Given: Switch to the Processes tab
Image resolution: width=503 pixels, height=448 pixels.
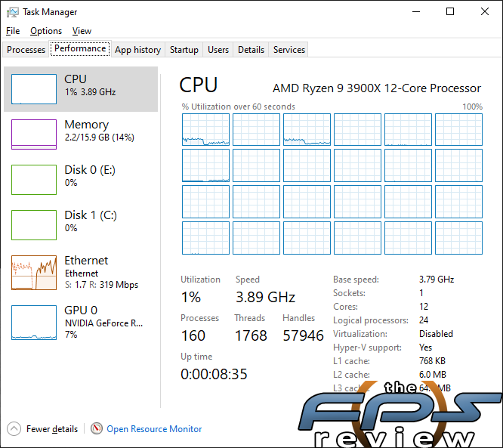Looking at the screenshot, I should coord(26,50).
